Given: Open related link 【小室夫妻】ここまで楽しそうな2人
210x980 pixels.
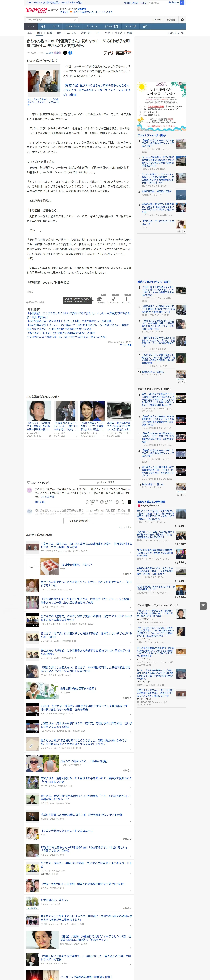Looking at the screenshot, I should (x=78, y=315).
